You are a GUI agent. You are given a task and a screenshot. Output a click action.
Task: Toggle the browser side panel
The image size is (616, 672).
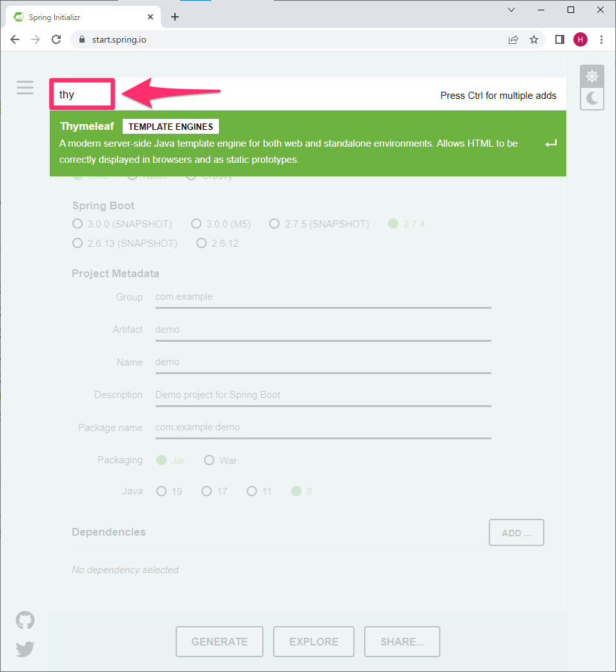[559, 40]
